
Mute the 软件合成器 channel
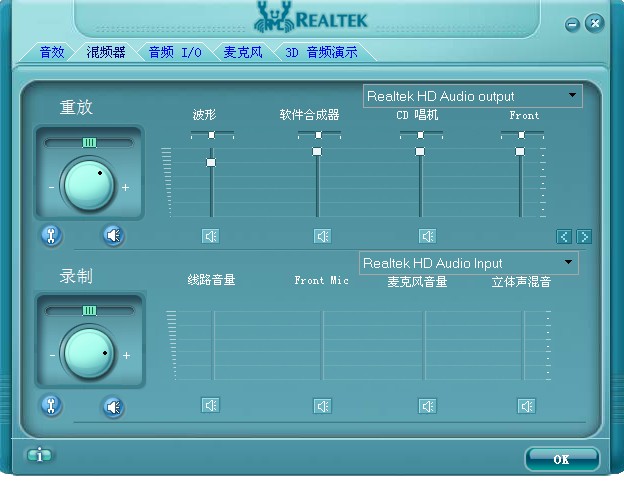point(322,236)
